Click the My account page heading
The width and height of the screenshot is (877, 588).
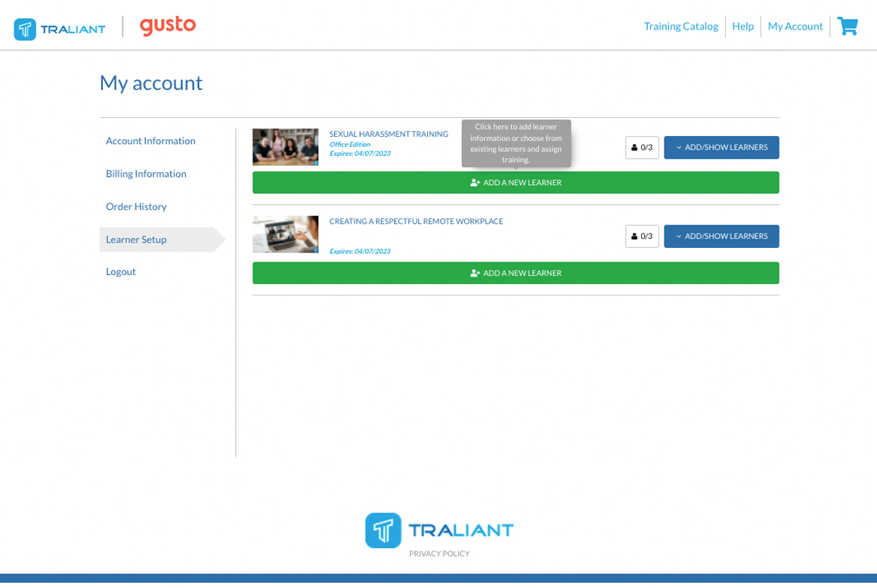coord(151,83)
